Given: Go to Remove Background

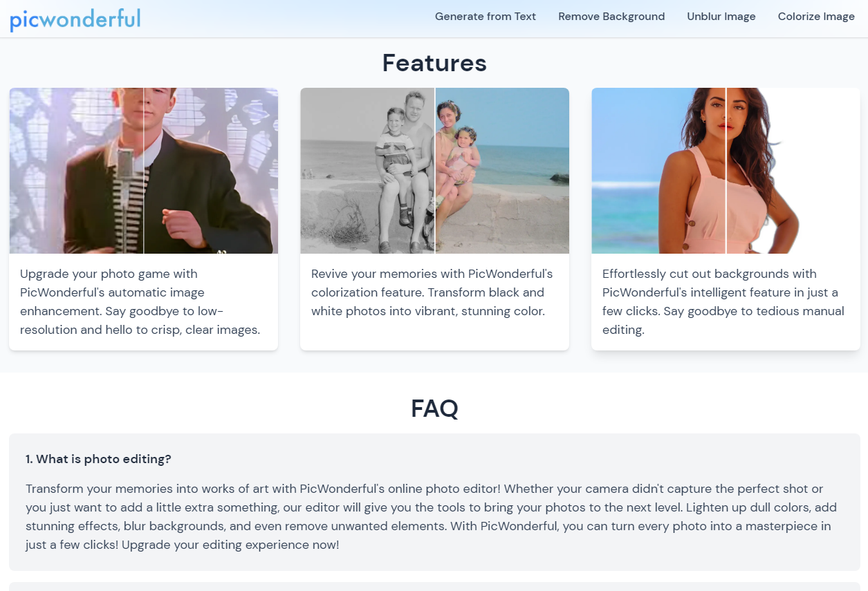Looking at the screenshot, I should [611, 17].
